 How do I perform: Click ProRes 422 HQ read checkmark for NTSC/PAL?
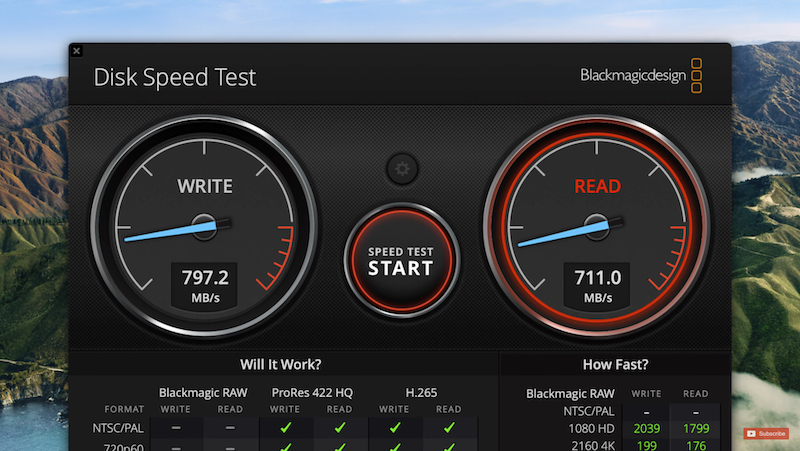[x=340, y=428]
